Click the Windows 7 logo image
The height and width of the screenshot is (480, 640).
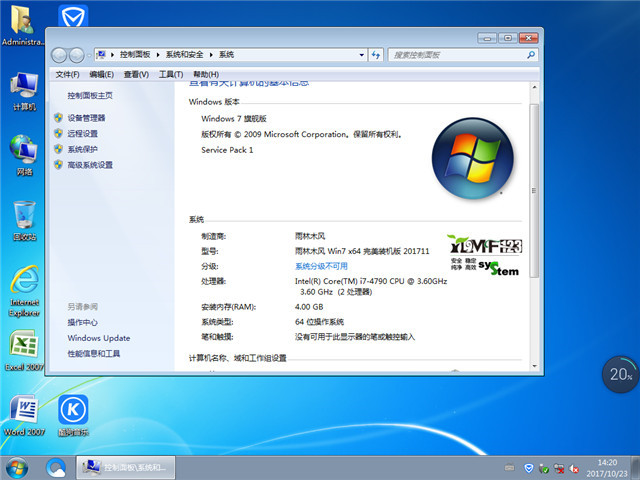(x=473, y=158)
